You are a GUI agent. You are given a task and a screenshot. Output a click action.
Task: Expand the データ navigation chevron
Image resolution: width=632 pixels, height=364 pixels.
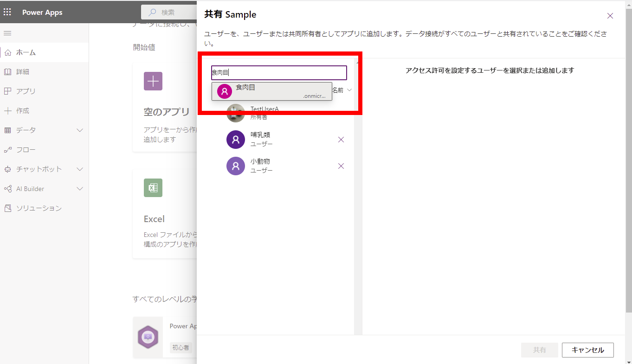click(79, 130)
